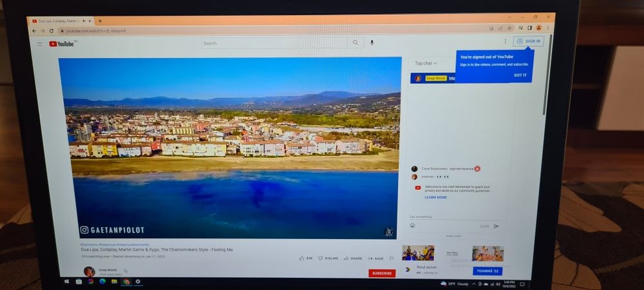
Task: Open Settings gear in the taskbar
Action: [x=138, y=282]
